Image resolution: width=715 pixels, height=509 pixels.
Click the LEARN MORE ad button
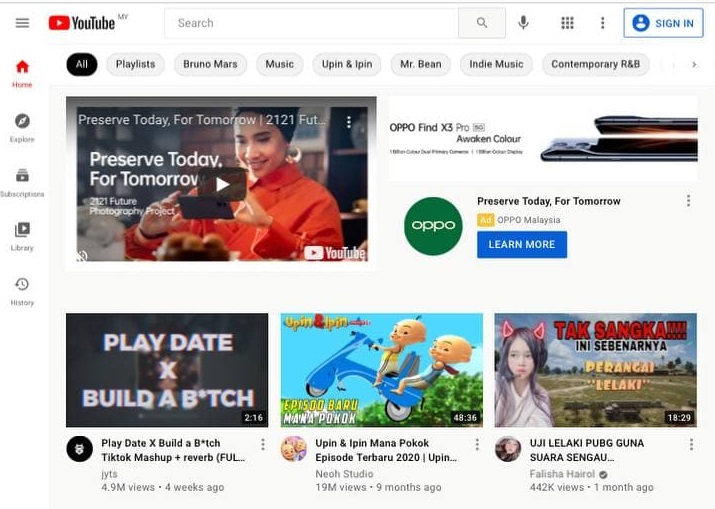click(521, 245)
